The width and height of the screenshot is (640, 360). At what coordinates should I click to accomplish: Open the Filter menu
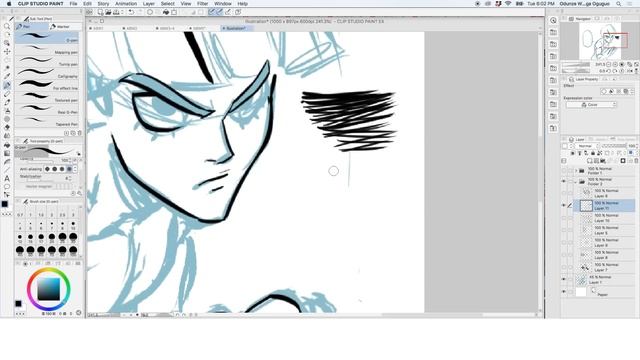pyautogui.click(x=202, y=4)
